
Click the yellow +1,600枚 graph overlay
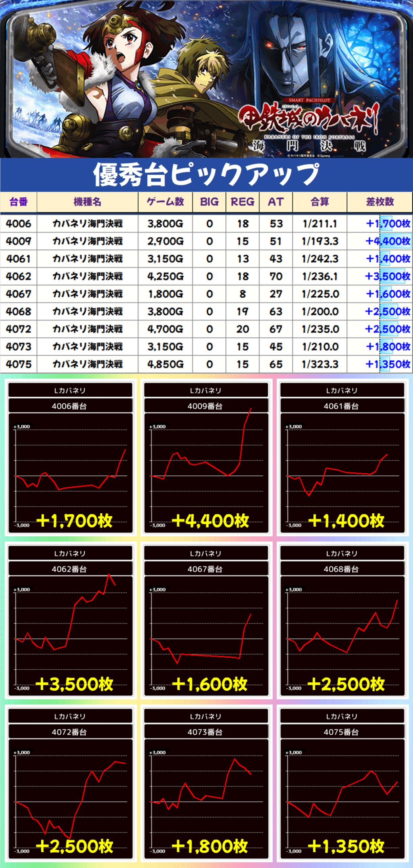tap(210, 684)
